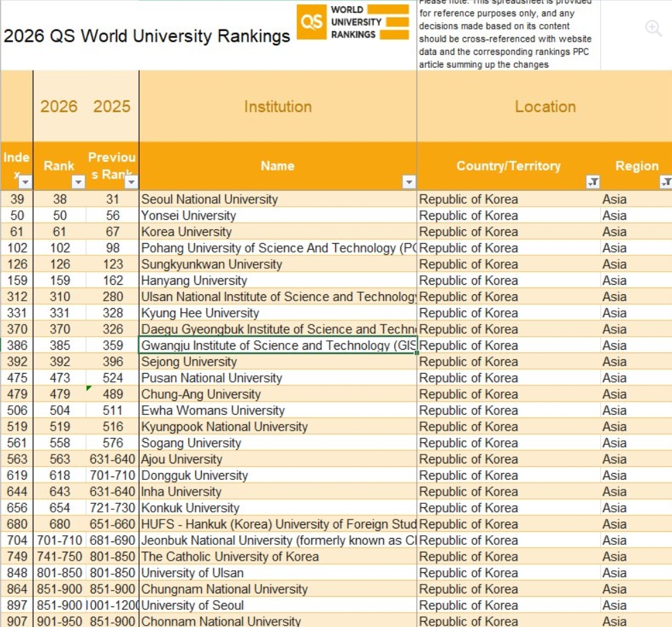672x627 pixels.
Task: Open the Region active filter button
Action: [667, 182]
